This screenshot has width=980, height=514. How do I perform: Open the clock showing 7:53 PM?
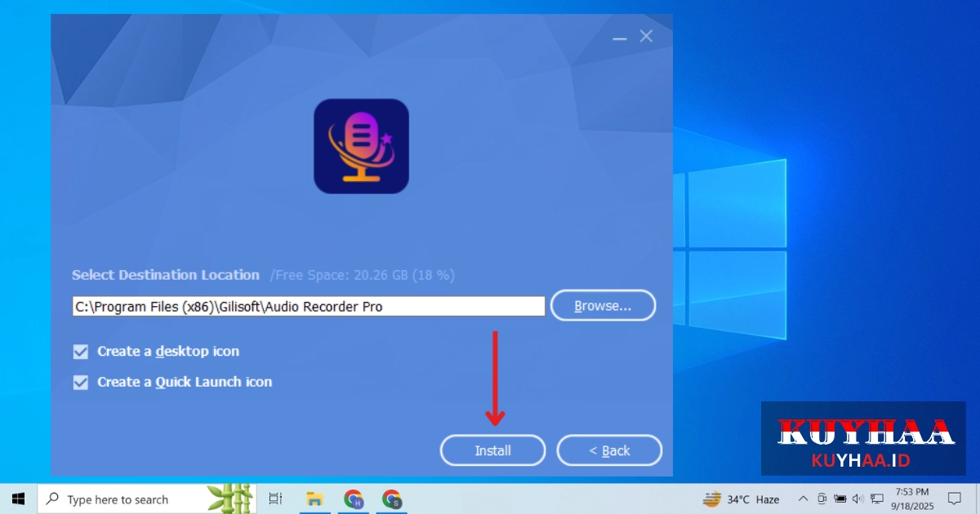tap(911, 498)
